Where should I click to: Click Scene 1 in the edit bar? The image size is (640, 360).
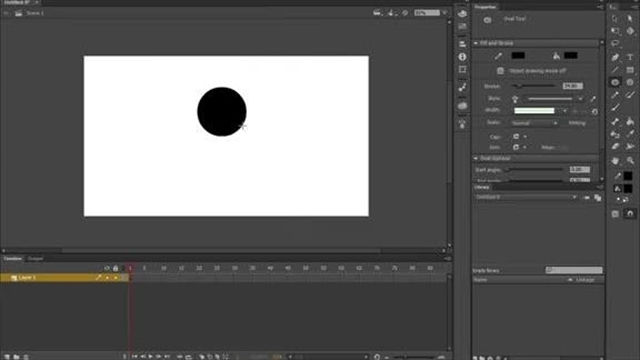35,13
